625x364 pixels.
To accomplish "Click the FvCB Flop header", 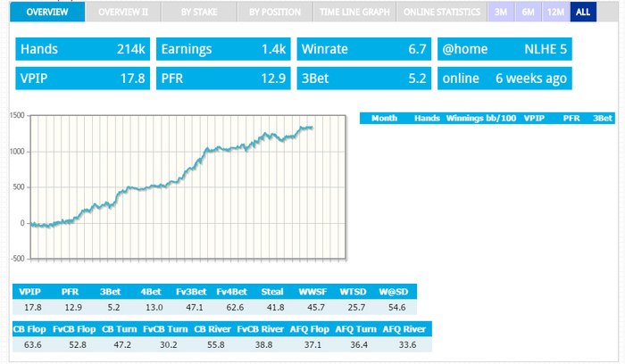I will point(74,329).
